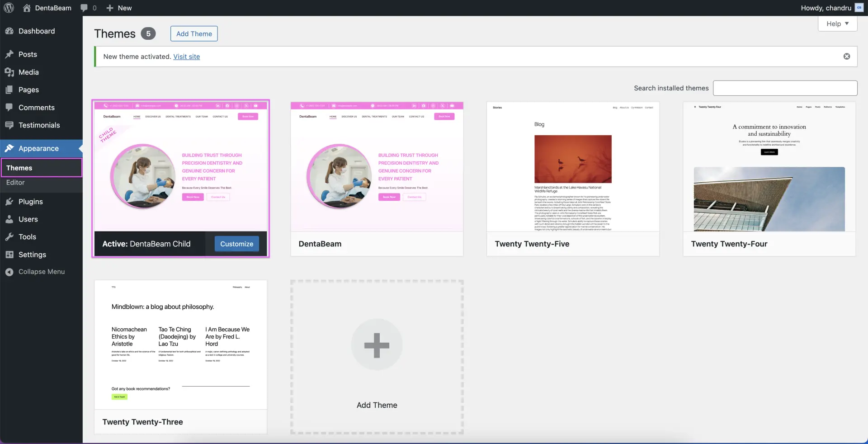Click the Pages icon in sidebar
Image resolution: width=868 pixels, height=444 pixels.
pyautogui.click(x=9, y=90)
